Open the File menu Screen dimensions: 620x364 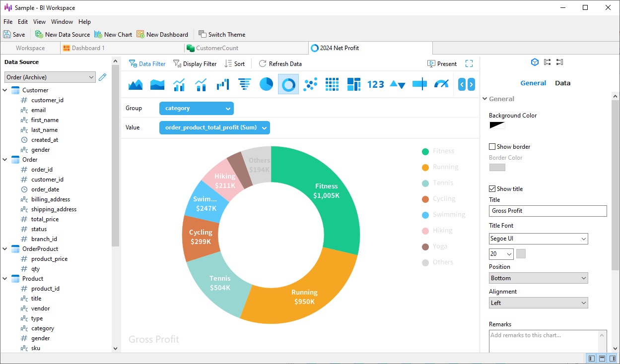(8, 22)
